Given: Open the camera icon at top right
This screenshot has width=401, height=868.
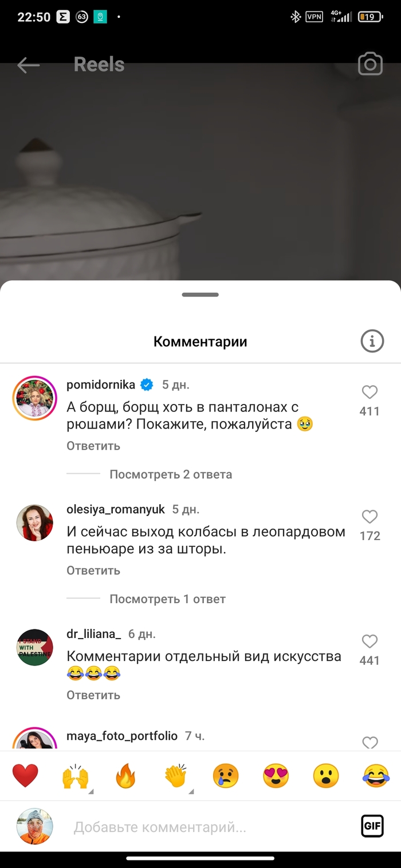Looking at the screenshot, I should [370, 65].
